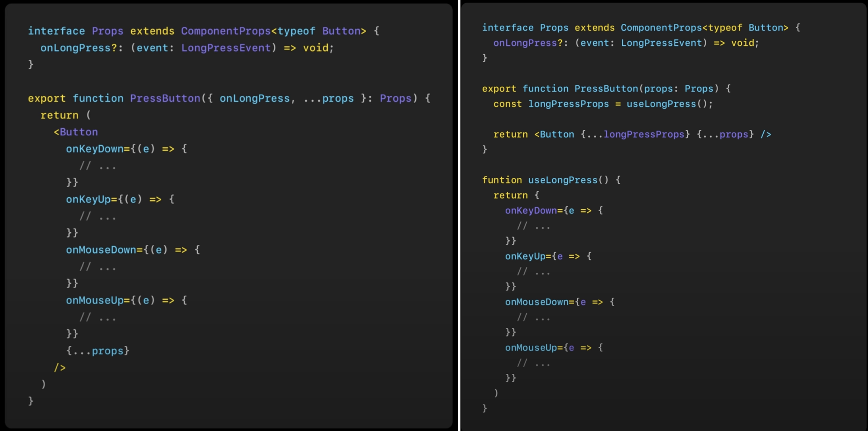Screen dimensions: 868x431
Task: Click the '// ...' comment under right onMouseUp handler
Action: (533, 363)
